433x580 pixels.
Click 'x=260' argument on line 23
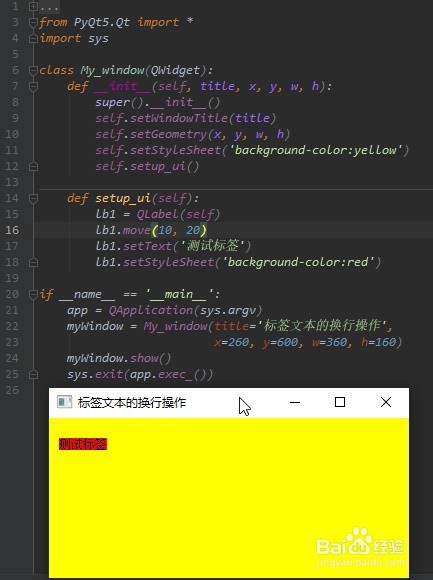click(x=231, y=343)
